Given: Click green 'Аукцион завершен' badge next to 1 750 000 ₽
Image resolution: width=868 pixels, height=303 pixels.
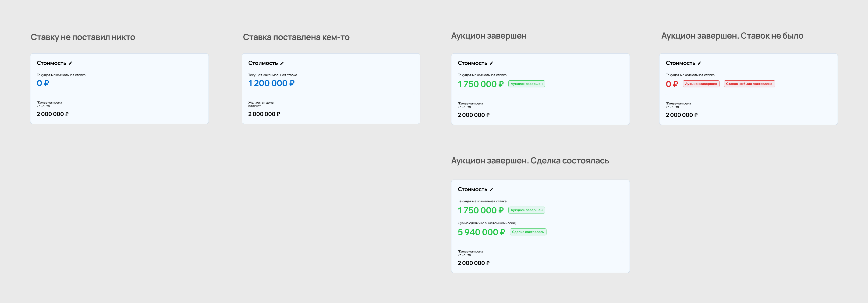Looking at the screenshot, I should (527, 84).
